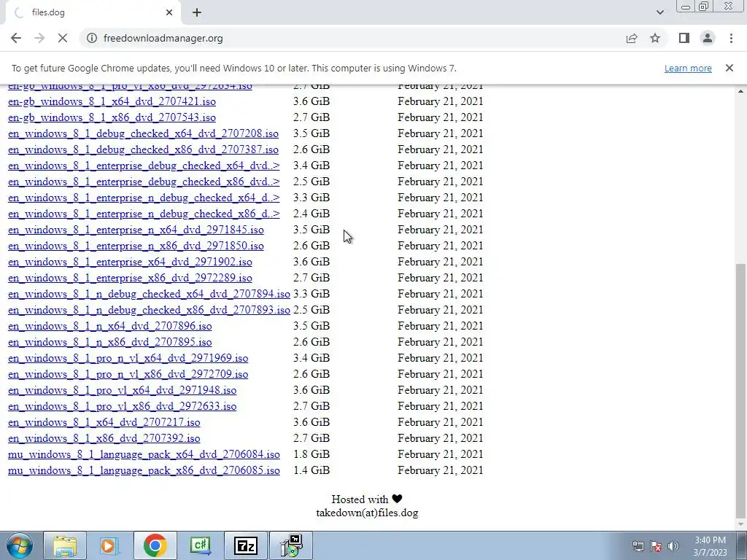Go back to the previous page
Image resolution: width=747 pixels, height=560 pixels.
pos(16,38)
